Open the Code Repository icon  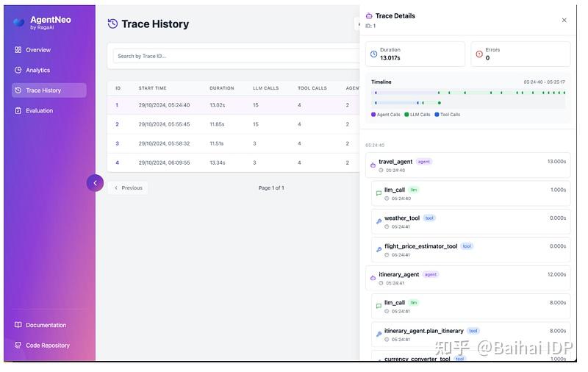click(18, 345)
